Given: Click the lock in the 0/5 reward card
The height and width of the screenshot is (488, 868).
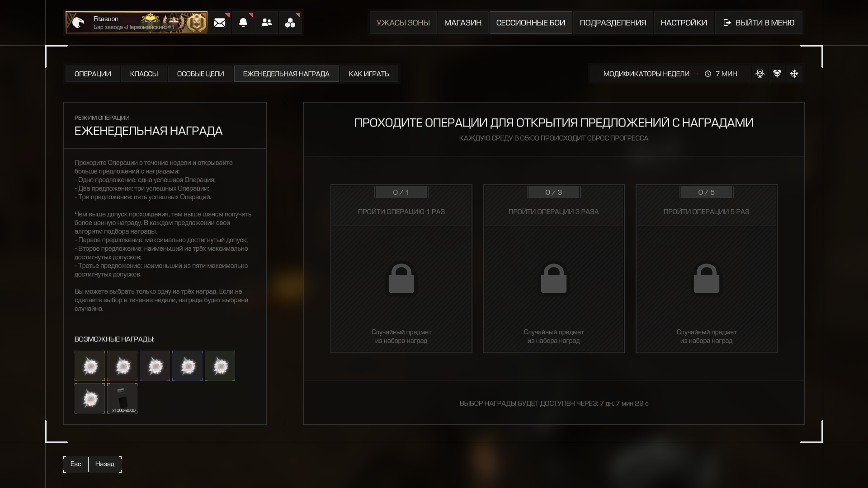Looking at the screenshot, I should coord(706,279).
